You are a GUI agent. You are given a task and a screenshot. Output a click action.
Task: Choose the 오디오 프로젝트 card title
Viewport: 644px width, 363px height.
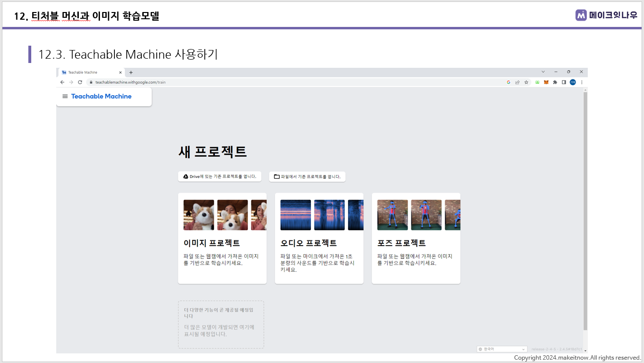click(x=309, y=243)
